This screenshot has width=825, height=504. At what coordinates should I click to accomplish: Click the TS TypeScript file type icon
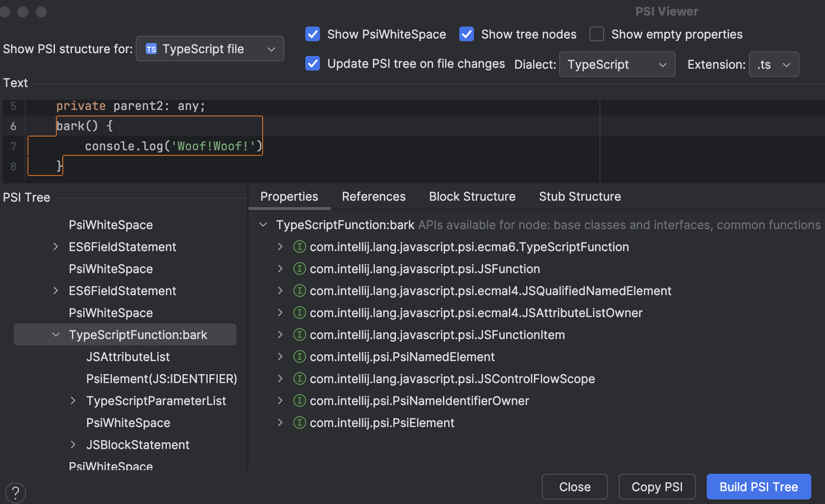pos(151,49)
